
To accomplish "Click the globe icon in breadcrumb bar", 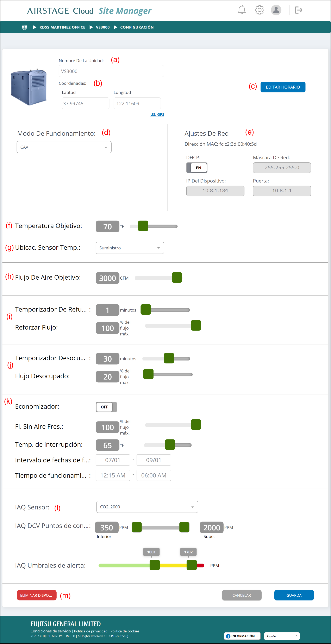I will pos(24,27).
